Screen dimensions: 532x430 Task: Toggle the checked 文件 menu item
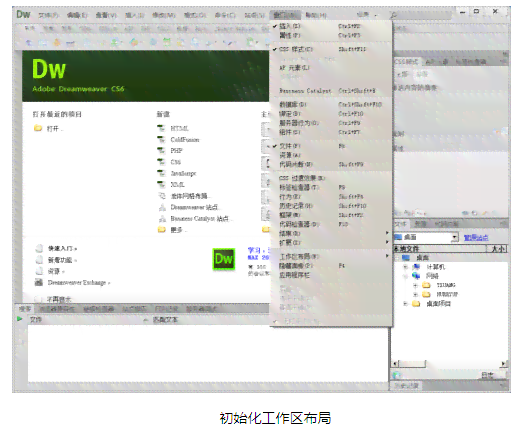331,146
